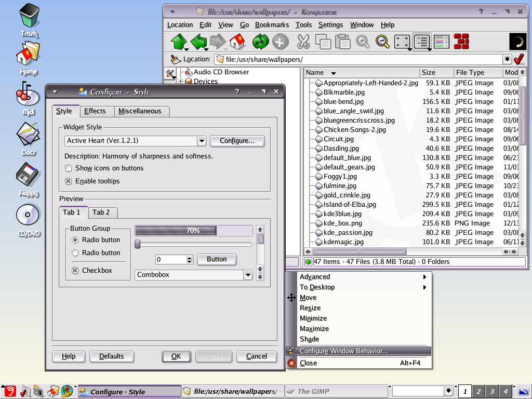Viewport: 532px width, 399px height.
Task: Select the second Radio button in preview
Action: (x=75, y=253)
